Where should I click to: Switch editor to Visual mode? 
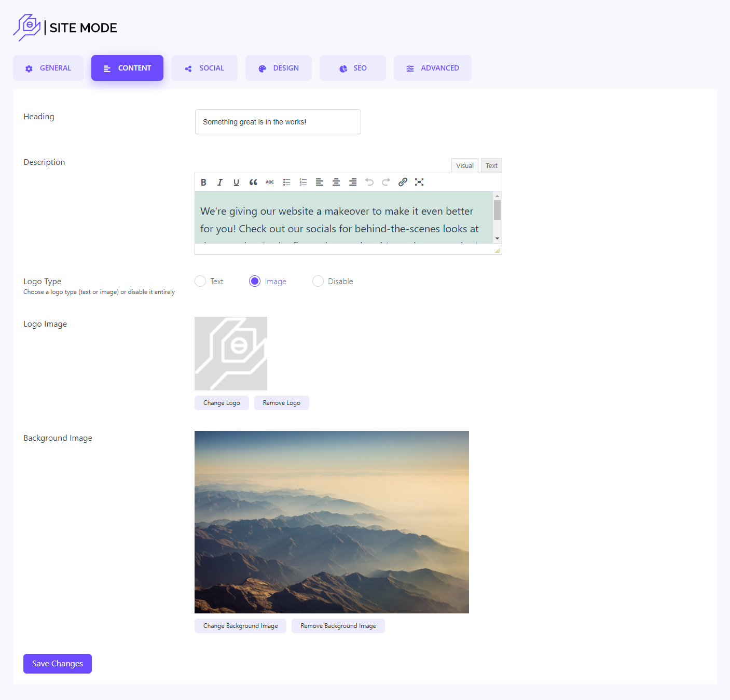click(x=465, y=166)
